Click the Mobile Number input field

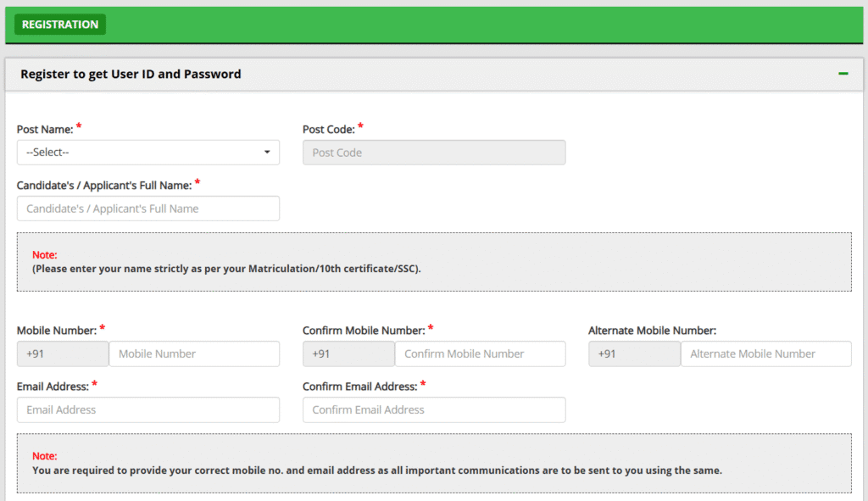click(x=194, y=353)
